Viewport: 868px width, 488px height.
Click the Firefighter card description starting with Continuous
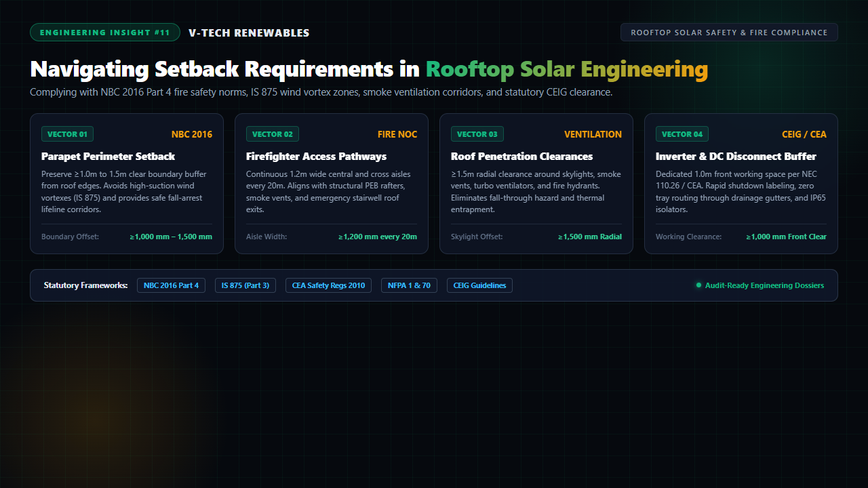tap(332, 192)
